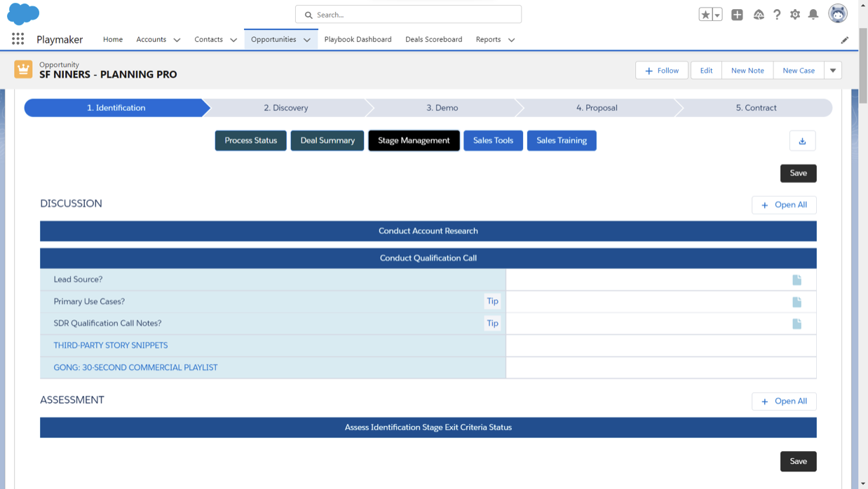The height and width of the screenshot is (489, 868).
Task: Click the Opportunity crown icon
Action: tap(23, 69)
